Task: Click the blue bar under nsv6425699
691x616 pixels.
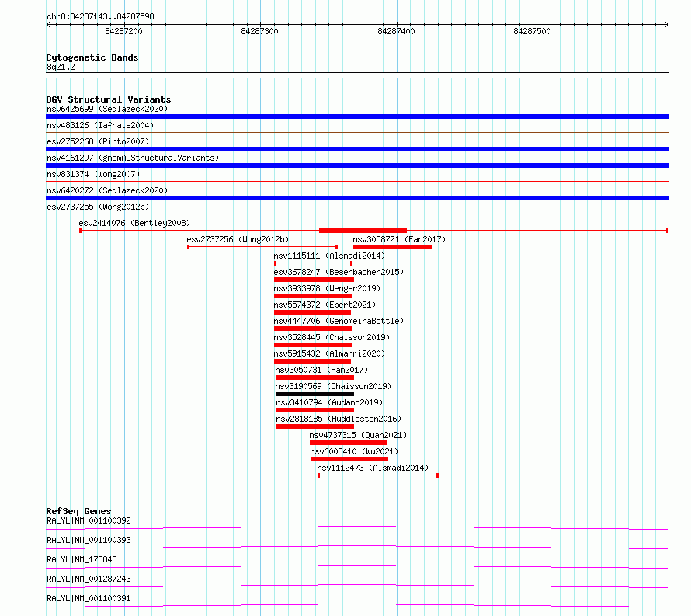Action: (x=357, y=117)
